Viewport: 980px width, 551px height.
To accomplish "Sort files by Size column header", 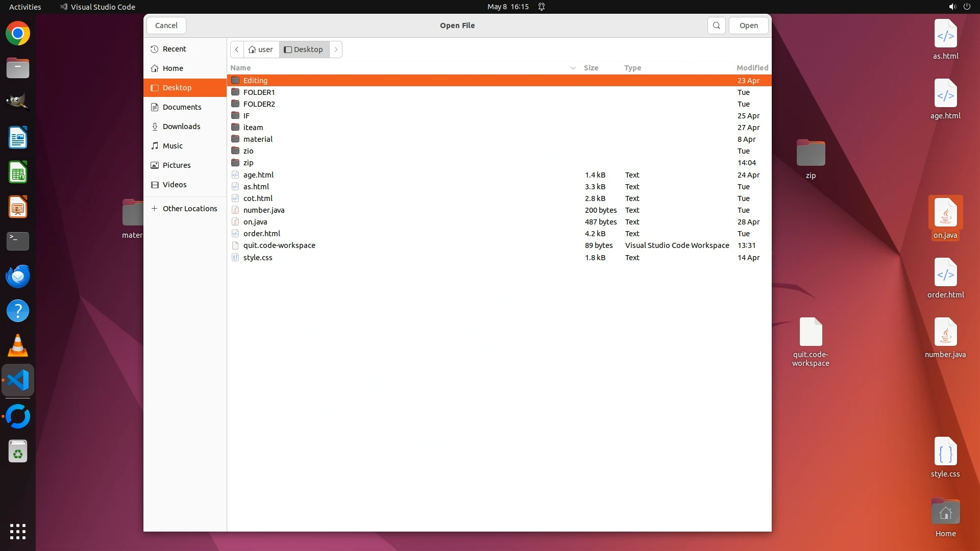I will (591, 68).
